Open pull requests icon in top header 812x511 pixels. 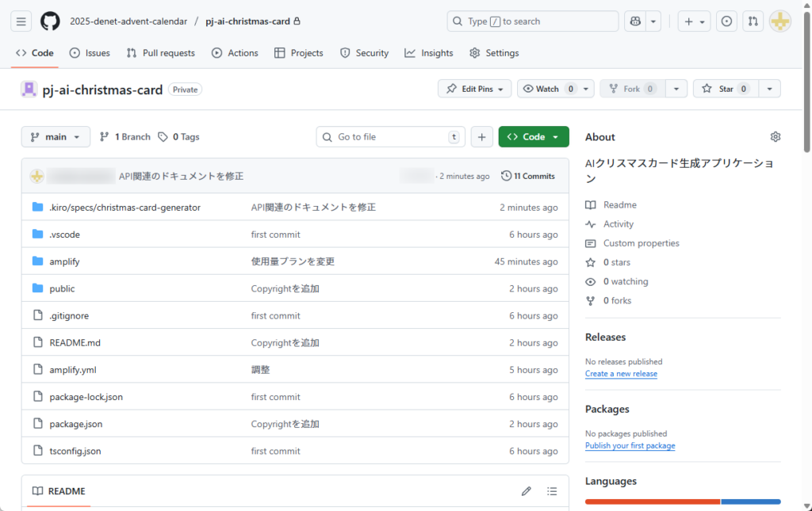point(753,21)
